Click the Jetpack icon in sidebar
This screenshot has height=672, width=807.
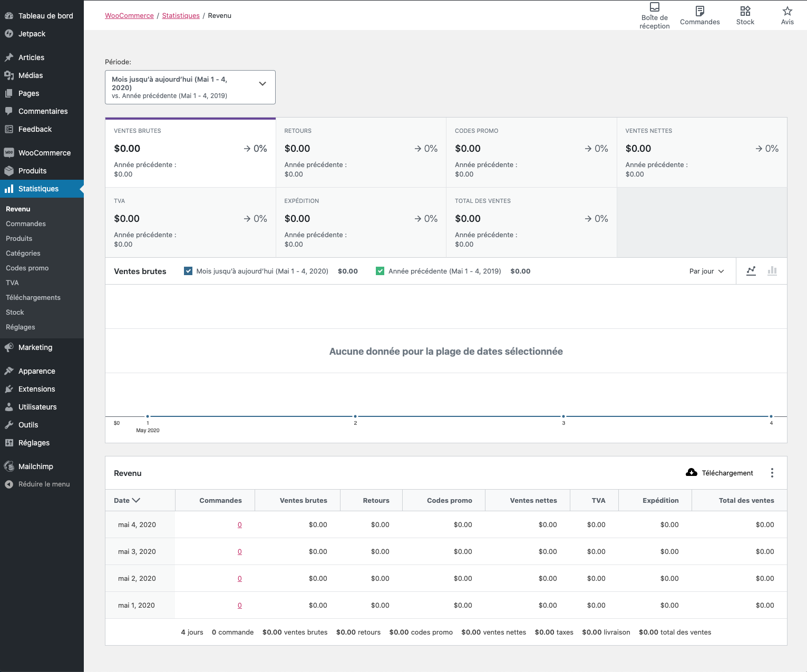[x=9, y=34]
